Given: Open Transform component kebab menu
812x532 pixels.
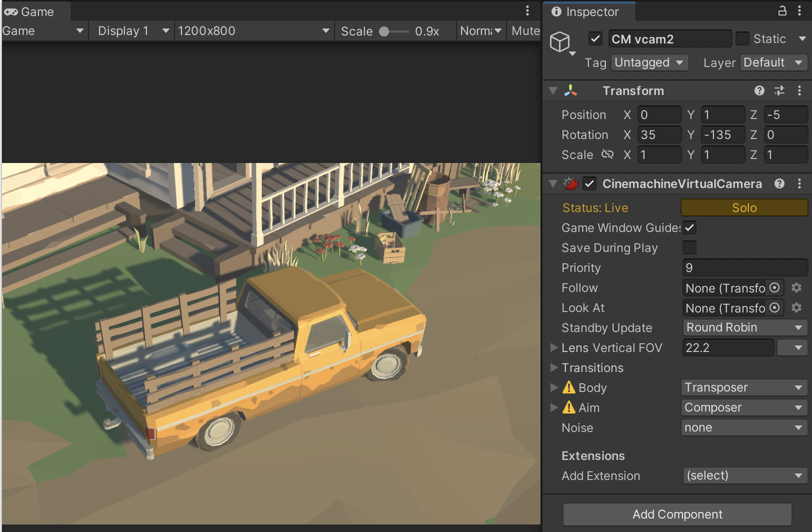Looking at the screenshot, I should click(799, 90).
